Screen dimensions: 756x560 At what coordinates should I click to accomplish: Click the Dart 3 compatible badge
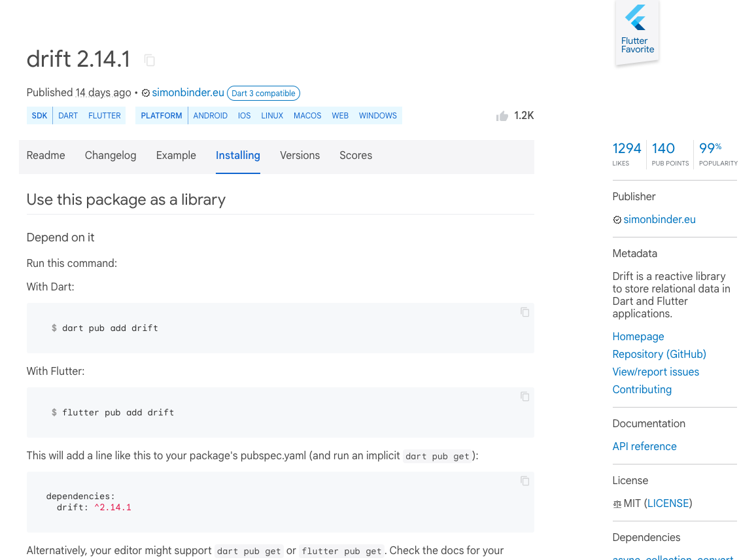264,94
